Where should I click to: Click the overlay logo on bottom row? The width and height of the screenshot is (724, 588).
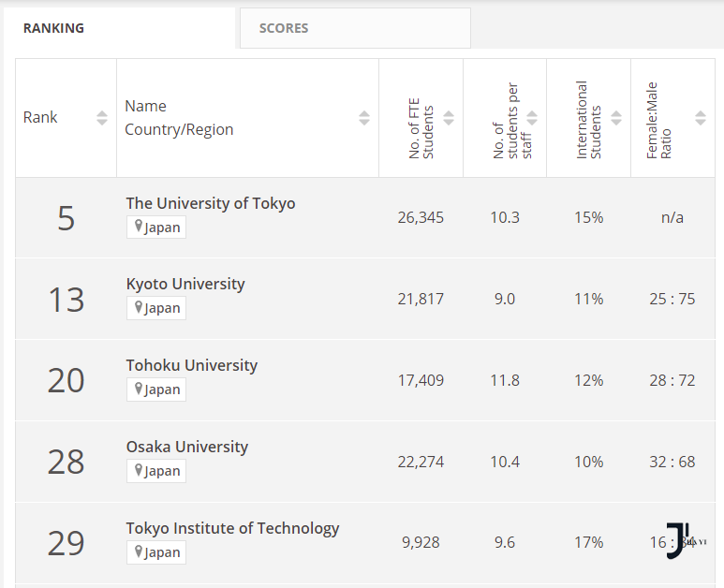click(685, 541)
